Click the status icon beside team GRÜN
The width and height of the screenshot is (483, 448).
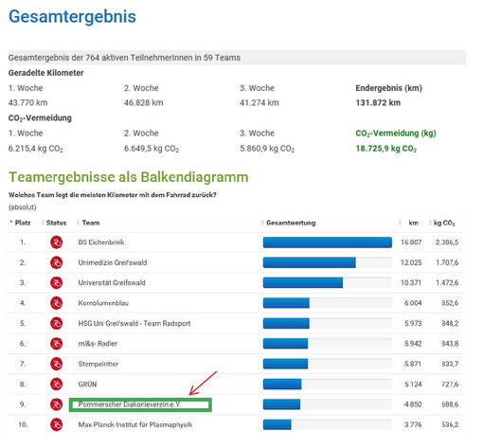(56, 384)
